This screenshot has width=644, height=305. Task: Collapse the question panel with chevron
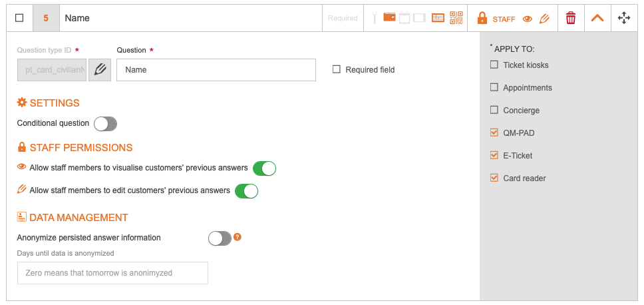click(x=597, y=19)
